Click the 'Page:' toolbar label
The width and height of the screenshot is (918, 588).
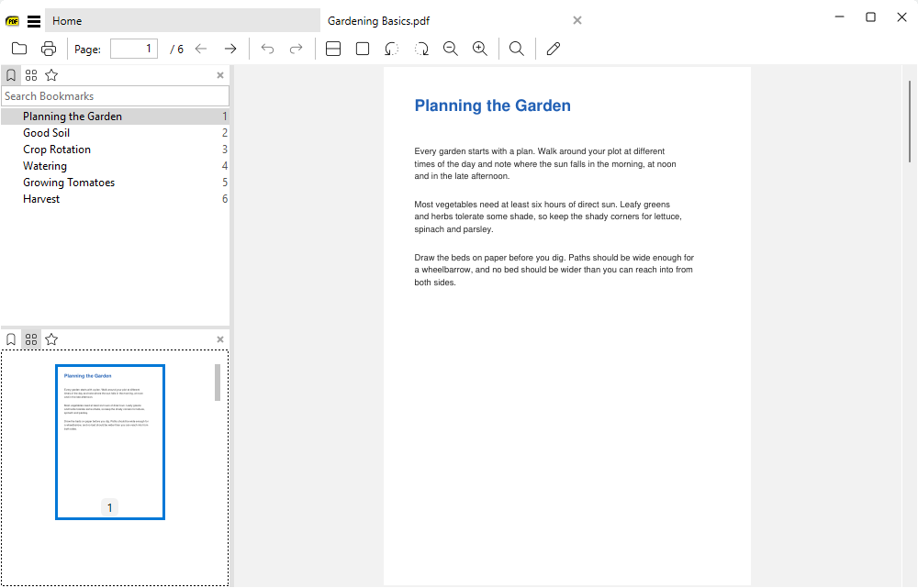pyautogui.click(x=88, y=50)
